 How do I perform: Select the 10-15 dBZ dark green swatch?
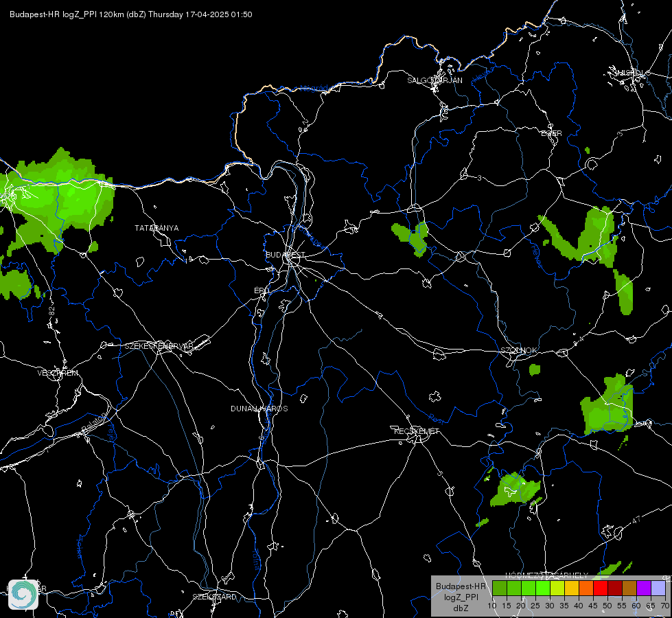coord(499,588)
